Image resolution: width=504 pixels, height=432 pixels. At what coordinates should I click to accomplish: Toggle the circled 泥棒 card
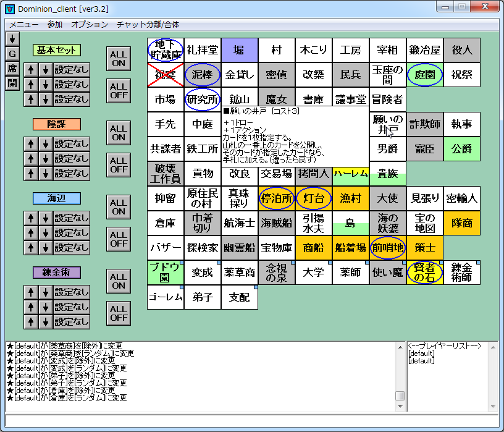202,75
